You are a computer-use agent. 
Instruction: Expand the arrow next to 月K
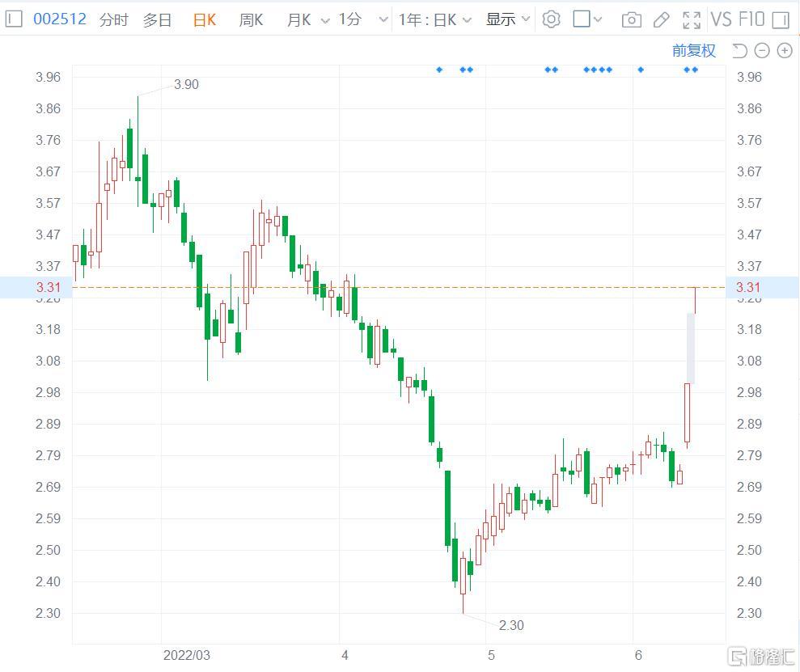[325, 20]
